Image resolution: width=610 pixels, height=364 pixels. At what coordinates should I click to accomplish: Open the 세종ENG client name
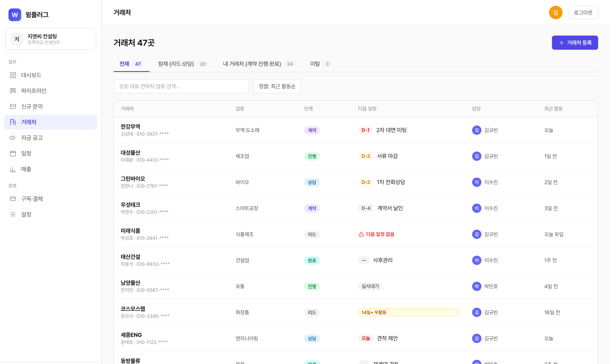click(x=131, y=335)
